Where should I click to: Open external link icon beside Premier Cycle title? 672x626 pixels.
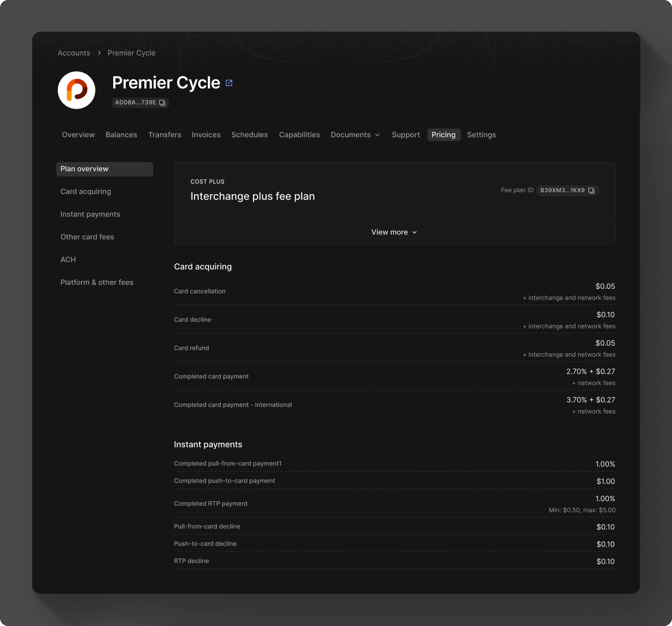(229, 83)
